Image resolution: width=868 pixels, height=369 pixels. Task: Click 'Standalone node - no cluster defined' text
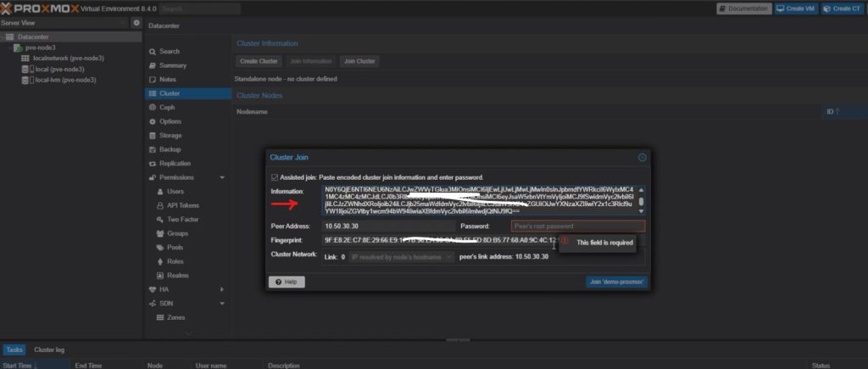point(286,79)
